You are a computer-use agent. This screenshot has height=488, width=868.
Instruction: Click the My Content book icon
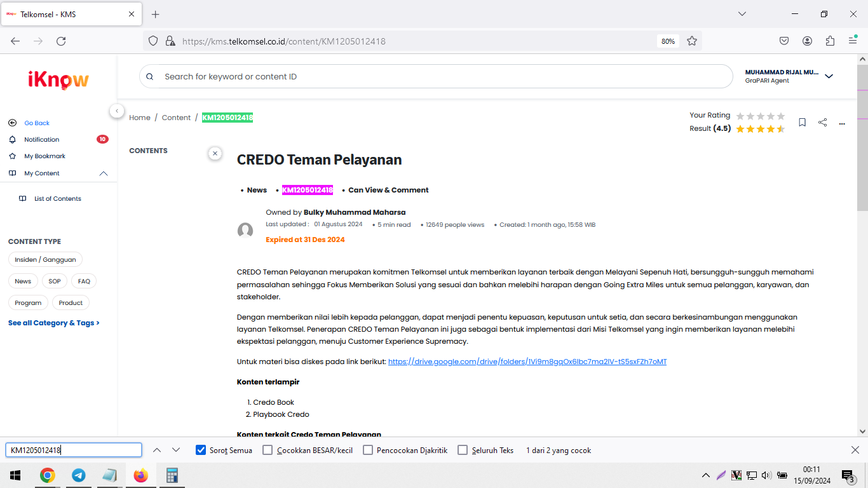click(x=12, y=173)
